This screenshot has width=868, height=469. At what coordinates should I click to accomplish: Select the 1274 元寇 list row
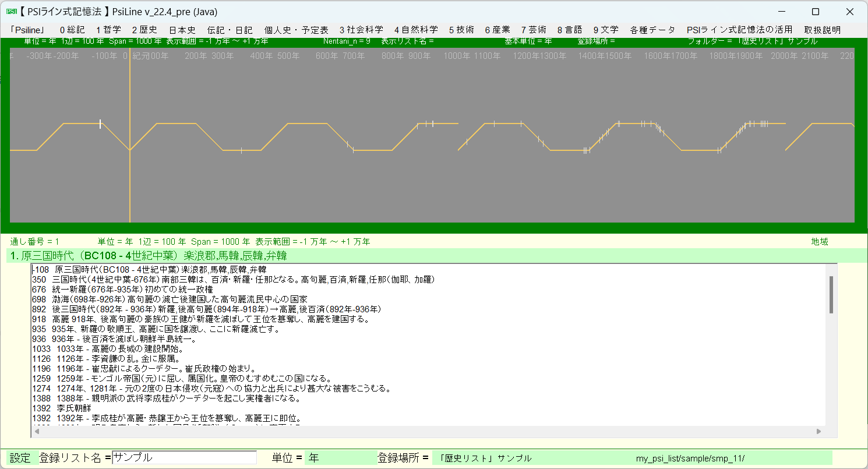(429, 389)
